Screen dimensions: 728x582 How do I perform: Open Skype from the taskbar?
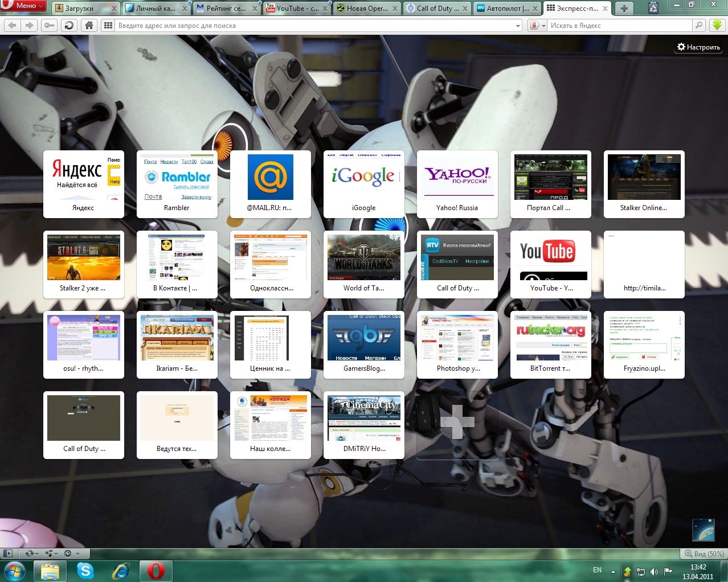pos(85,571)
